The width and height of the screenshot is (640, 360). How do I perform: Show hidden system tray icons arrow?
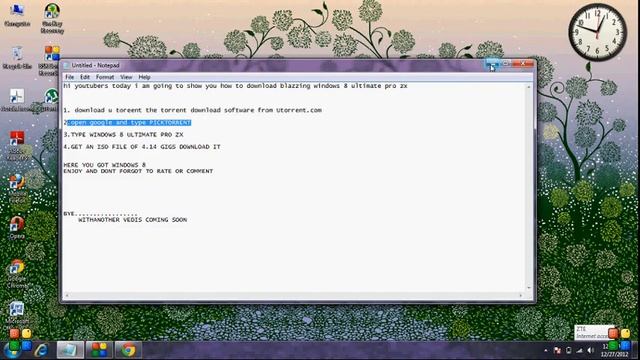coord(546,350)
